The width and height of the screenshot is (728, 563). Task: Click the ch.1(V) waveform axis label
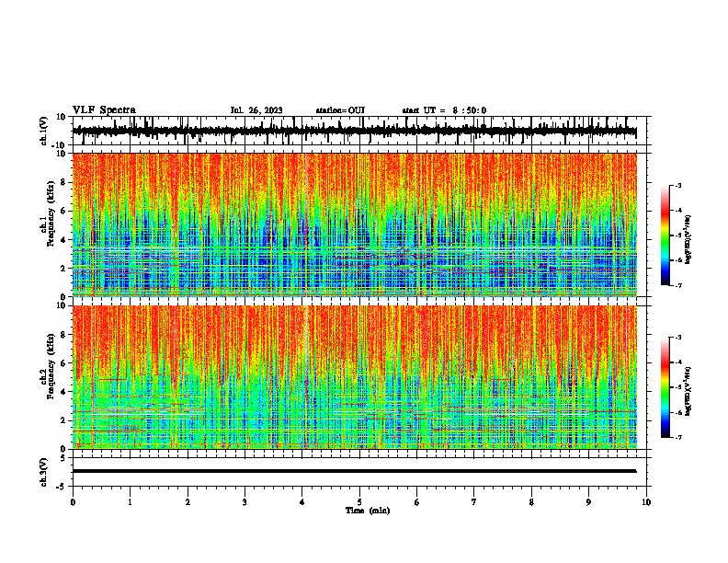tap(44, 131)
